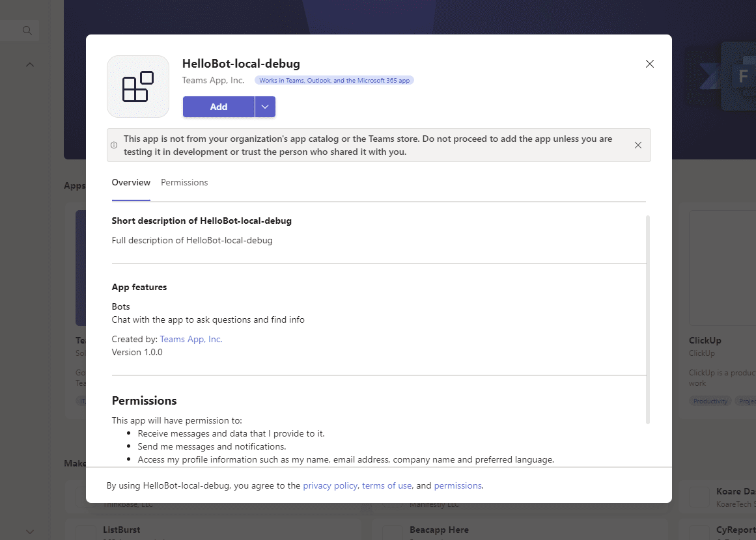Expand the sidebar section with the down chevron
Screen dimensions: 756x540
(29, 531)
